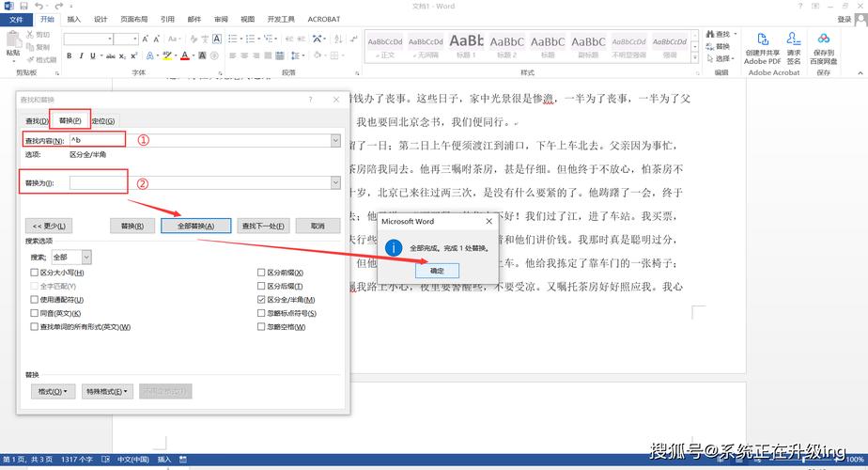Click the bullet list icon
Image resolution: width=868 pixels, height=470 pixels.
(x=234, y=39)
